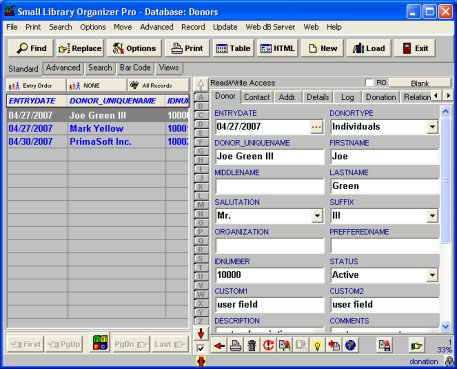Click the IDNUMBER field showing 10000
The width and height of the screenshot is (457, 369).
pyautogui.click(x=270, y=275)
